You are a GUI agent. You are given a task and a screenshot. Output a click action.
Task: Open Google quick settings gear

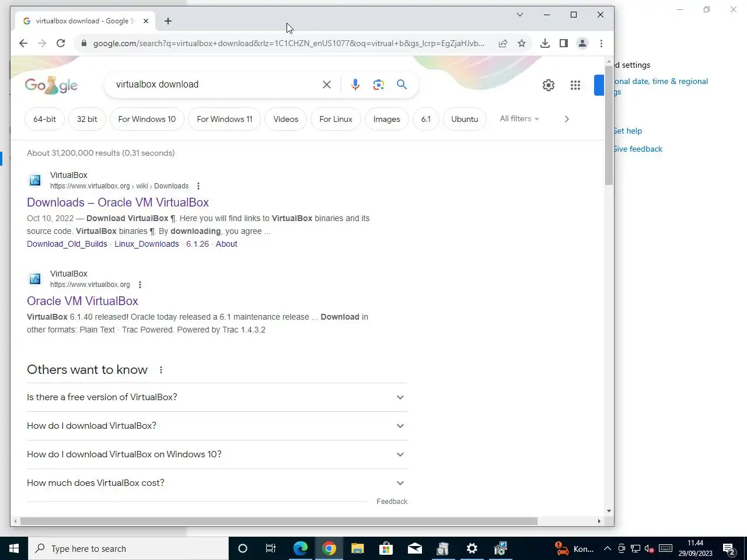click(x=549, y=85)
